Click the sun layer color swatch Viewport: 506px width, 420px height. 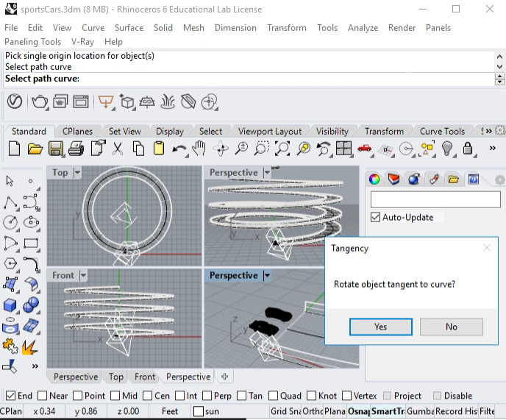[x=198, y=411]
